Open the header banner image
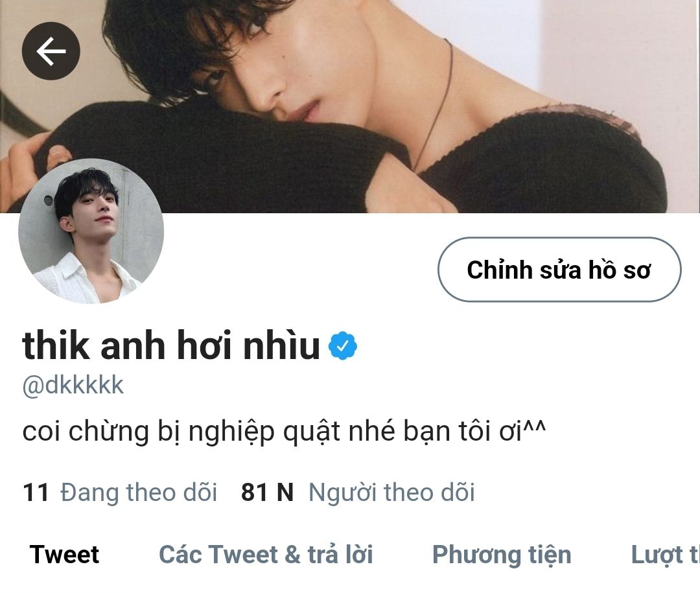700x593 pixels. point(350,106)
